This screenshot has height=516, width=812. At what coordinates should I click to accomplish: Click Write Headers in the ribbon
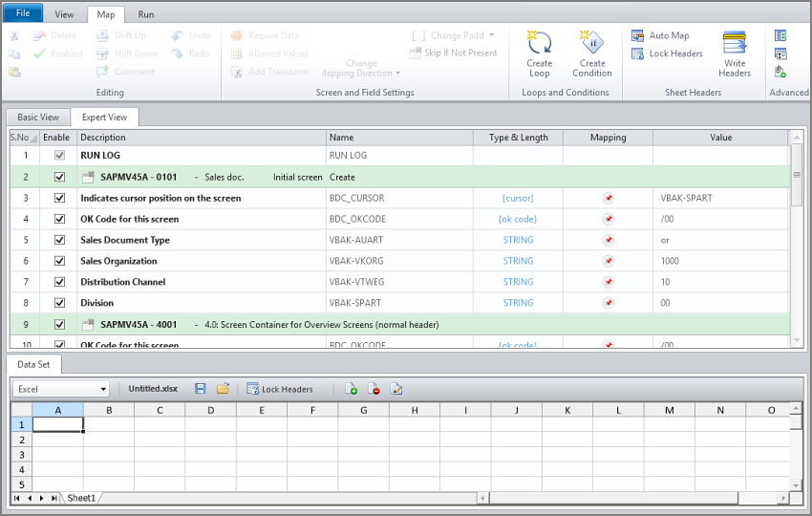pos(734,54)
